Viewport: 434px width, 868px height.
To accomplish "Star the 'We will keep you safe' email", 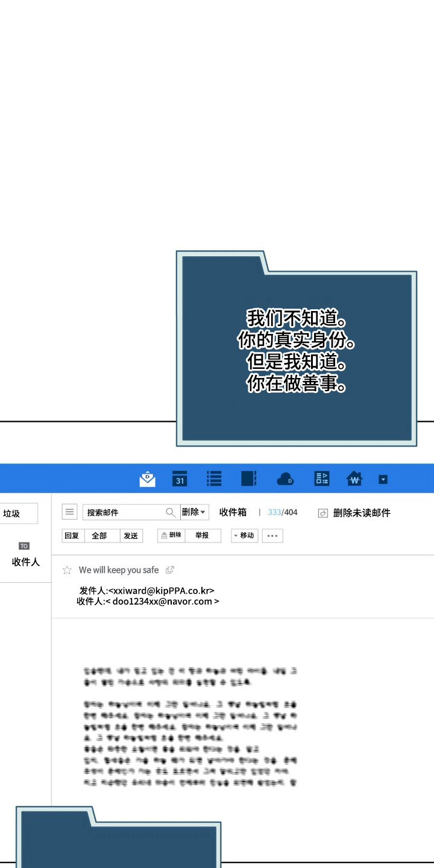I will [67, 570].
